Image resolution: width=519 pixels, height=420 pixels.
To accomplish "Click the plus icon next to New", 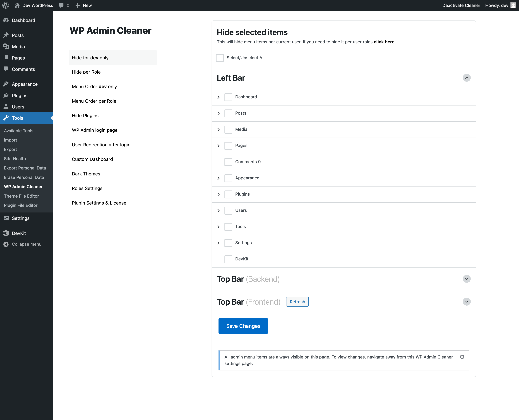I will (x=78, y=5).
